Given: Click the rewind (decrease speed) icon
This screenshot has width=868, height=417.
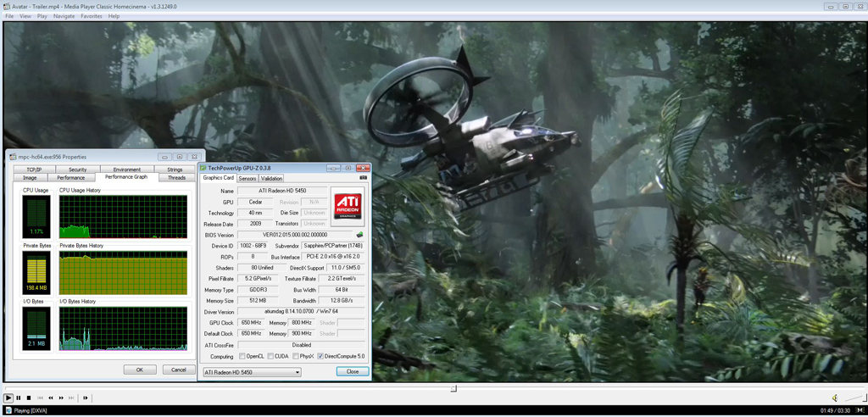Looking at the screenshot, I should tap(50, 398).
